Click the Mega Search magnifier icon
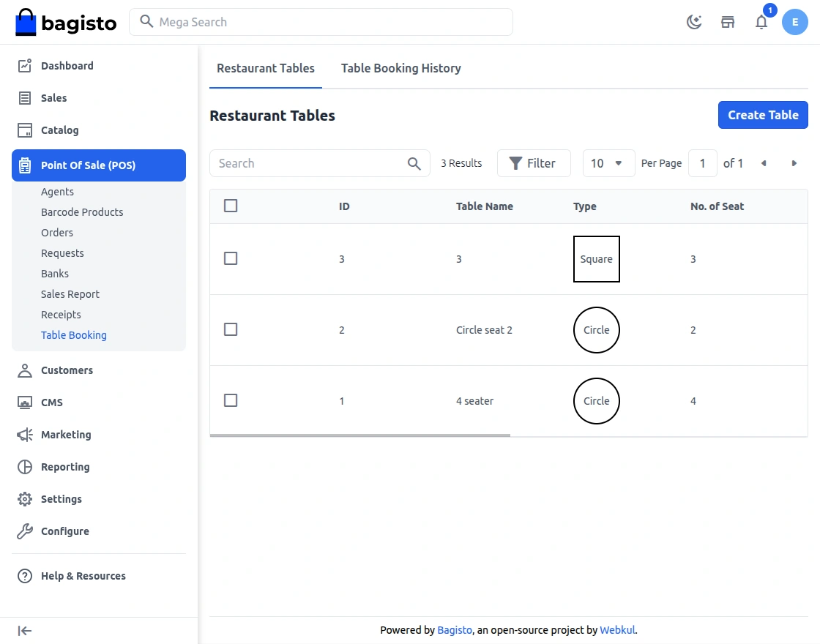This screenshot has height=644, width=820. pyautogui.click(x=146, y=21)
